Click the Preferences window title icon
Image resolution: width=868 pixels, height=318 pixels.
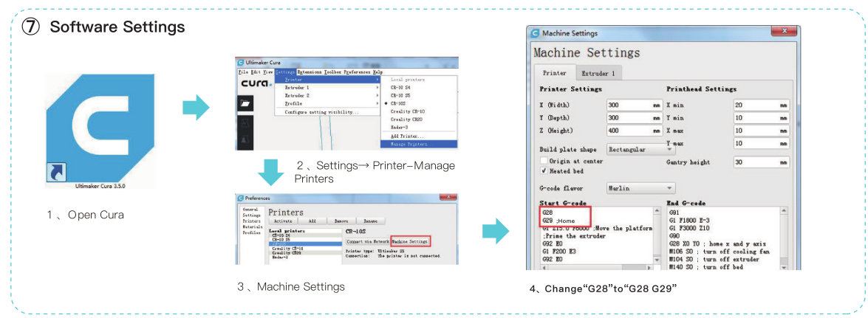[x=240, y=198]
